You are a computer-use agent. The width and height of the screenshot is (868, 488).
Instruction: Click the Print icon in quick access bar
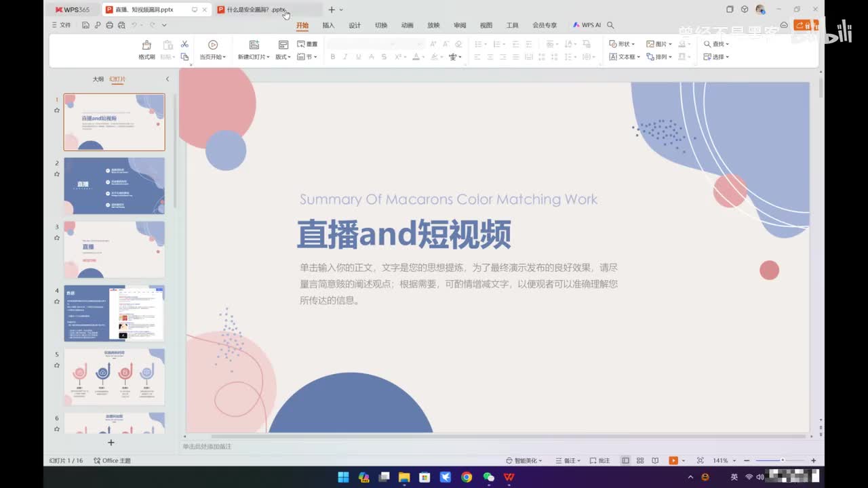(109, 25)
